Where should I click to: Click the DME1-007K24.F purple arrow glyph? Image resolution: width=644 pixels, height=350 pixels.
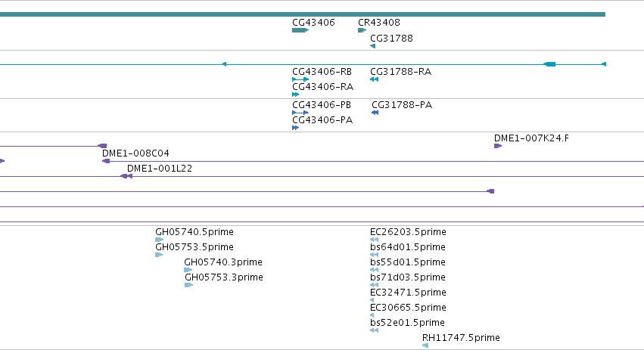498,146
